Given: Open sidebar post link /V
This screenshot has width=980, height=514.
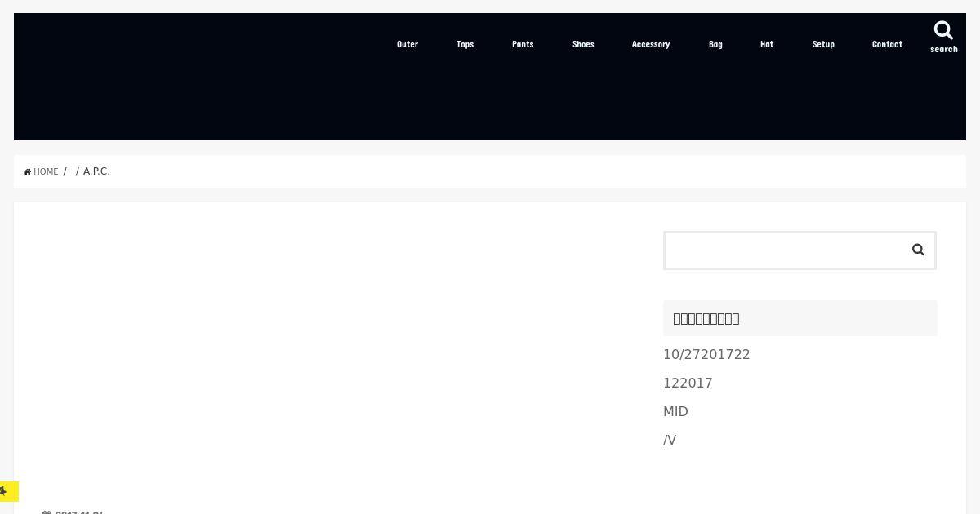Looking at the screenshot, I should 670,440.
